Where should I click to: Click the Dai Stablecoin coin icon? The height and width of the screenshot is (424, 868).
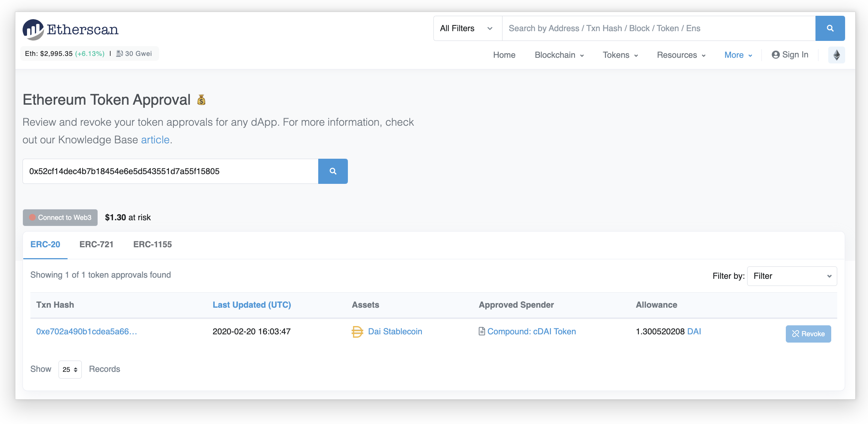[x=357, y=332]
